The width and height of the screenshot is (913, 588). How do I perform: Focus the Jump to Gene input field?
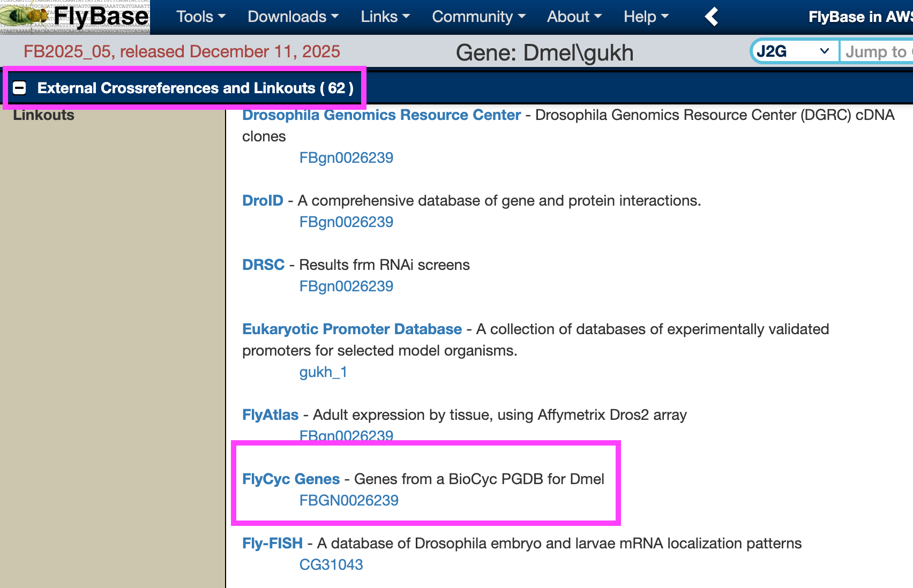coord(877,51)
